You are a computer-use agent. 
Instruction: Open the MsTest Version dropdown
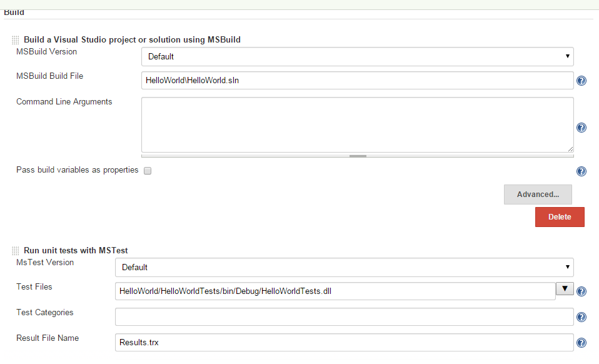344,267
